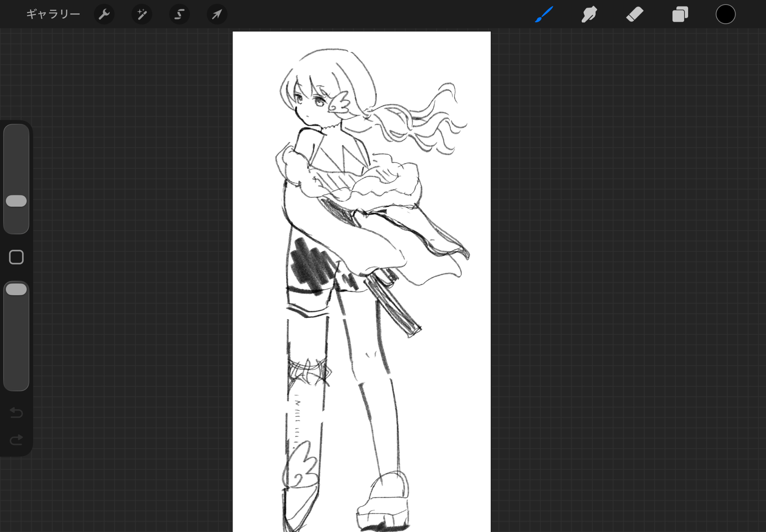The width and height of the screenshot is (766, 532).
Task: Select the Eraser tool
Action: [635, 15]
